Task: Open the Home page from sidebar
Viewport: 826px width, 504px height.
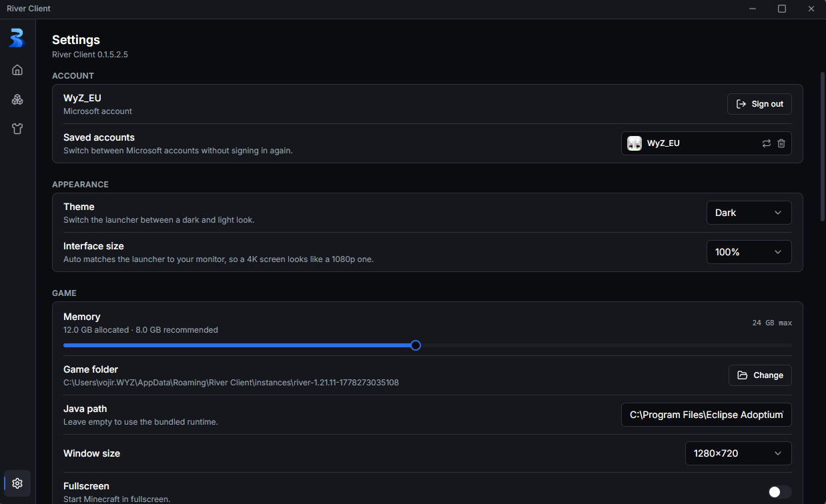Action: tap(17, 70)
